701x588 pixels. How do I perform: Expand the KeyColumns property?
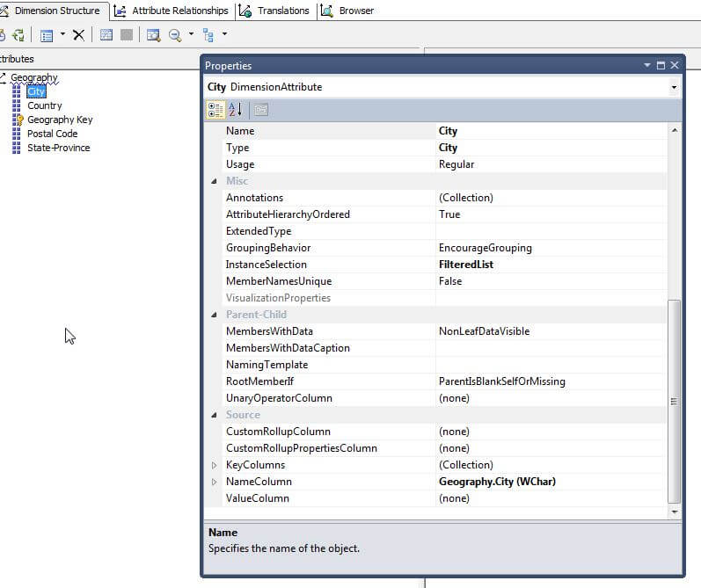[x=214, y=465]
